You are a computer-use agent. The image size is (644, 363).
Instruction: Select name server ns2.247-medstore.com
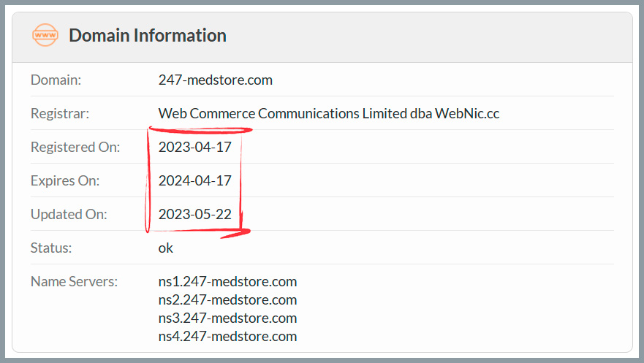tap(227, 300)
